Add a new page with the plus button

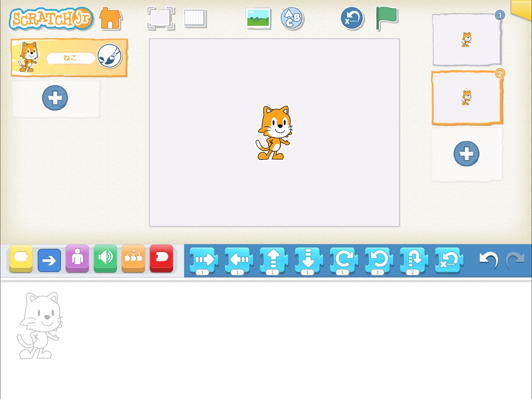point(467,154)
